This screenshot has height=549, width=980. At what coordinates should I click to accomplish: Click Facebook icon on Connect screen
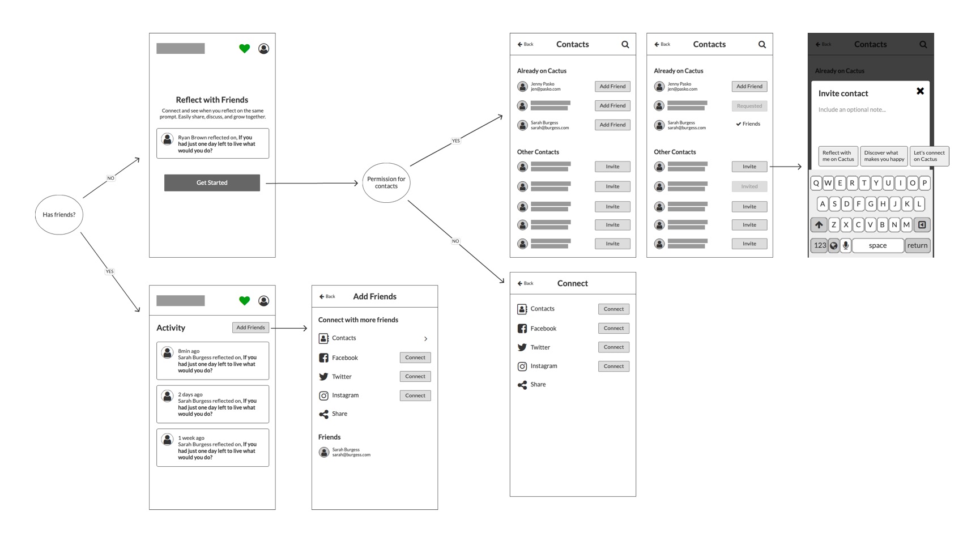522,329
